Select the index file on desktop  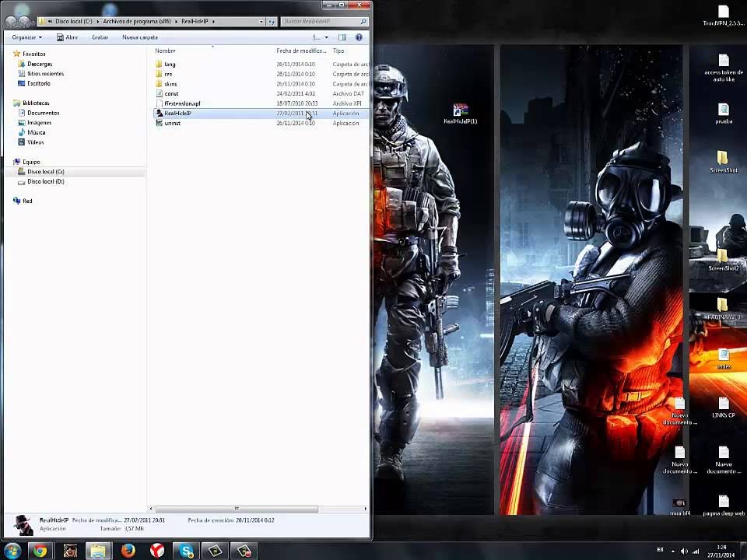724,358
